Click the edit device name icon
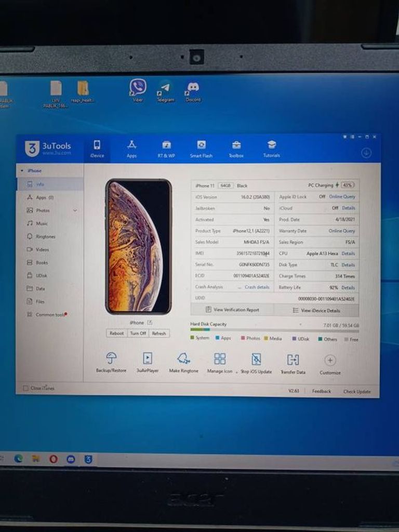The image size is (399, 532). [x=150, y=322]
